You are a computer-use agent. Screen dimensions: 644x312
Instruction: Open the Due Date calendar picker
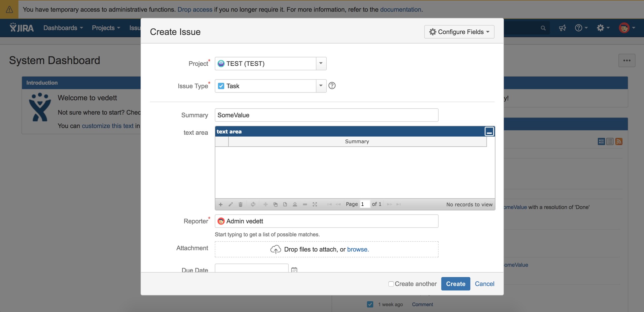(x=294, y=270)
